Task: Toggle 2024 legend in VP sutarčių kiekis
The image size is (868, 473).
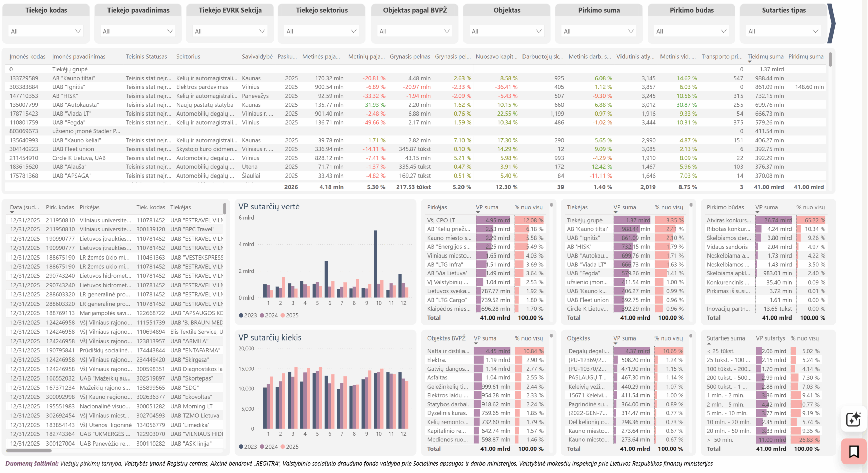Action: coord(269,447)
